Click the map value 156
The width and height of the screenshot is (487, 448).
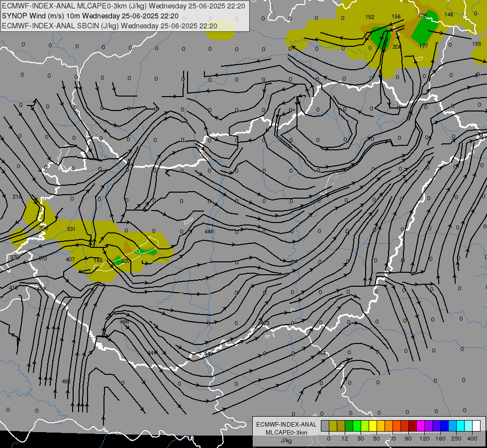click(x=396, y=16)
